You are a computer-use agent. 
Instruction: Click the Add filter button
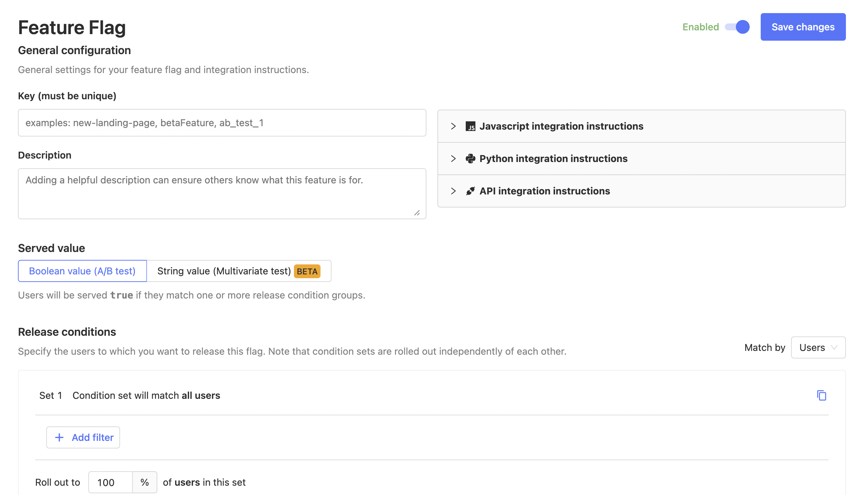(83, 437)
